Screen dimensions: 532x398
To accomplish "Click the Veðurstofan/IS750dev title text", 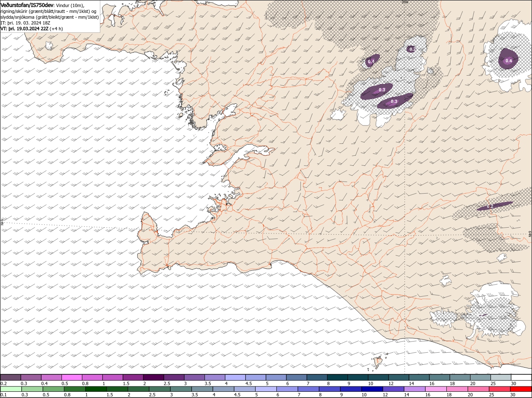I will [27, 5].
